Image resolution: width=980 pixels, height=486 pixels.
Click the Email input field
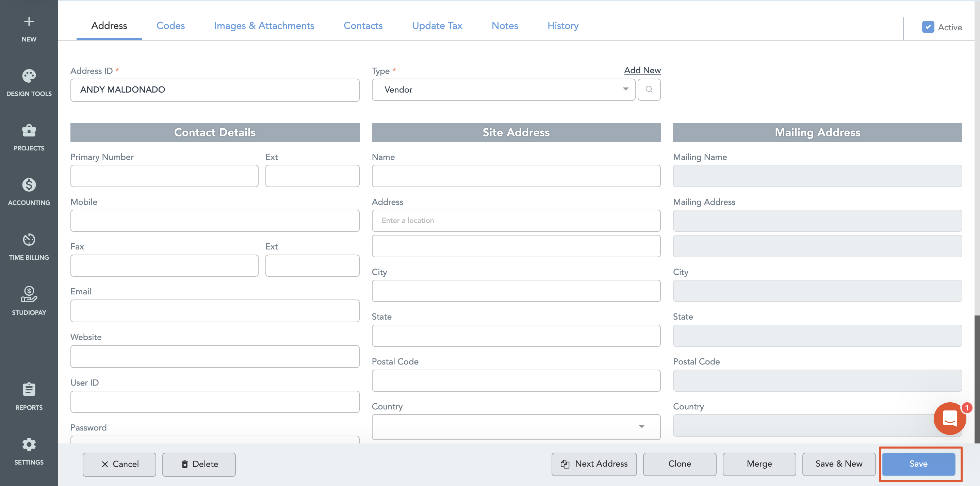(x=215, y=310)
